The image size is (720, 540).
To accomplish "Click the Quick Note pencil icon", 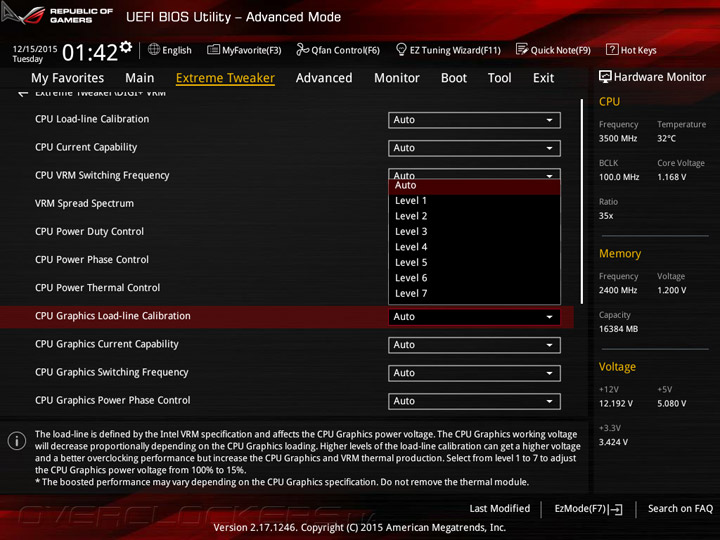I will click(x=522, y=49).
